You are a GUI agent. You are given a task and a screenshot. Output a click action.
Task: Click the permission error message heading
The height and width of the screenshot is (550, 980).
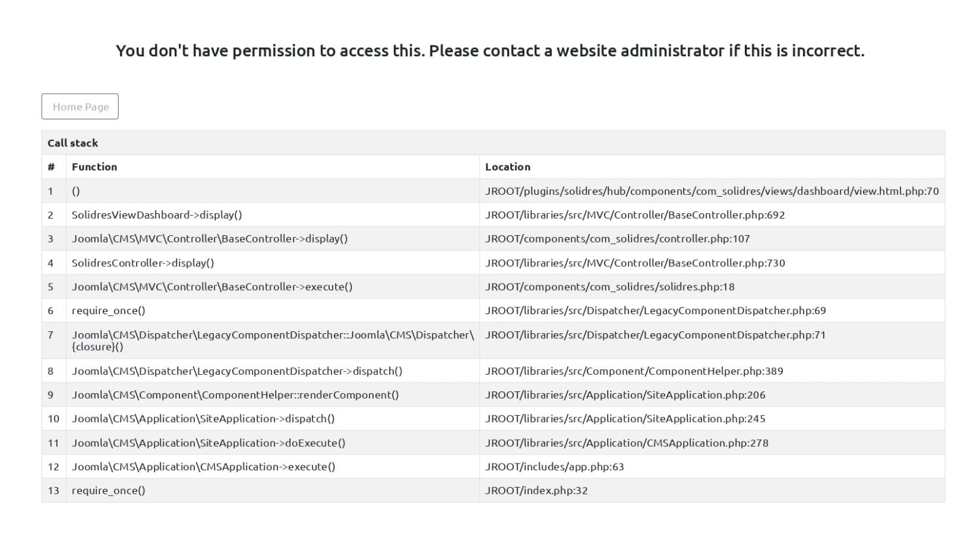[490, 51]
